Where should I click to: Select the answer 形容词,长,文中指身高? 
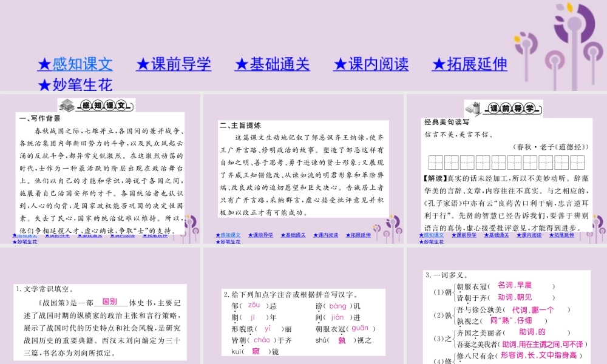pyautogui.click(x=538, y=355)
